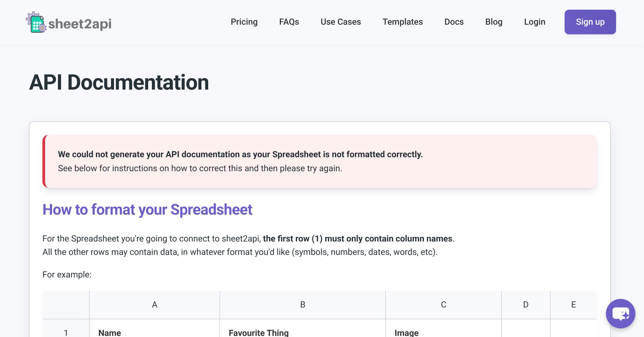Click the Sign up button

[x=590, y=22]
